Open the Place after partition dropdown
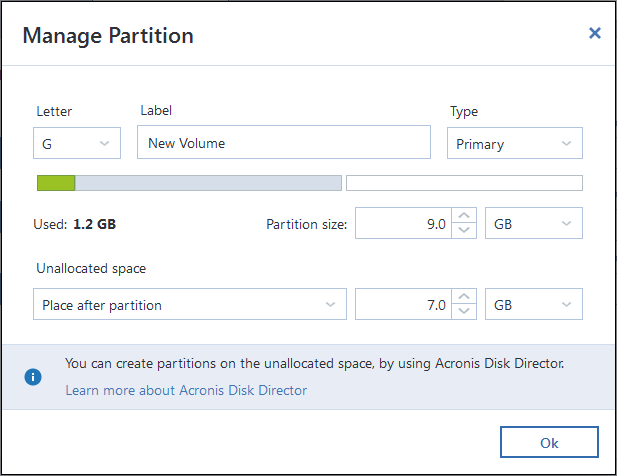617x476 pixels. coord(190,304)
